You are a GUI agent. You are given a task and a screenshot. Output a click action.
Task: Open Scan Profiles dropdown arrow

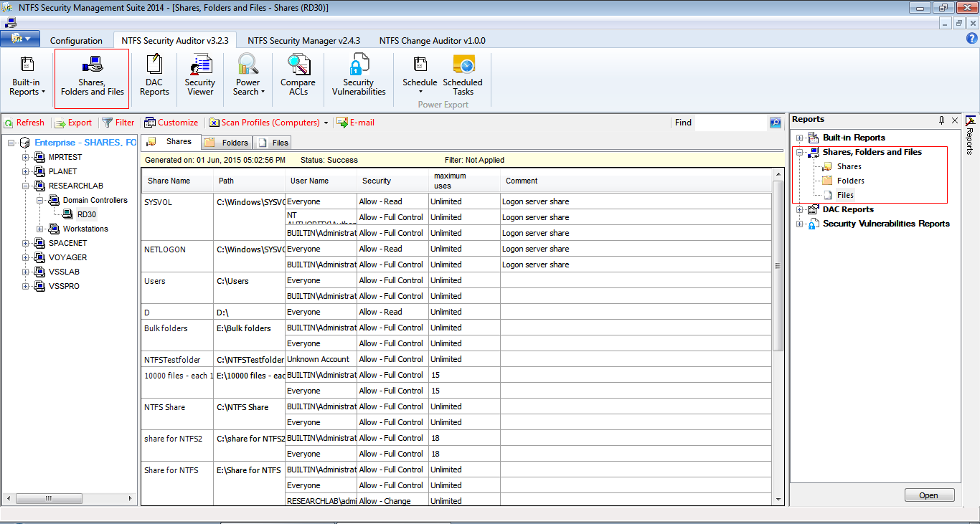click(326, 123)
